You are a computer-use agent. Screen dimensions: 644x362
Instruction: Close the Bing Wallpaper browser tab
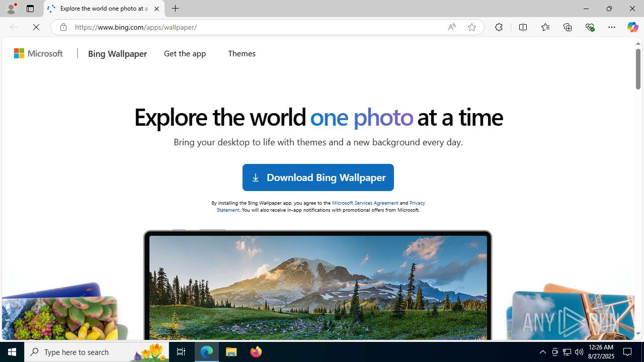tap(156, 9)
